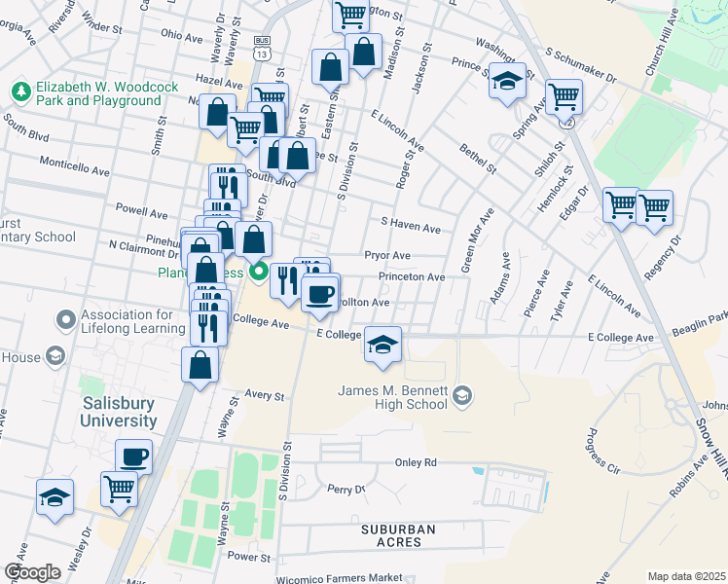Click the shopping cart marker near Snow Hill Rd top
728x584 pixels.
(x=564, y=100)
